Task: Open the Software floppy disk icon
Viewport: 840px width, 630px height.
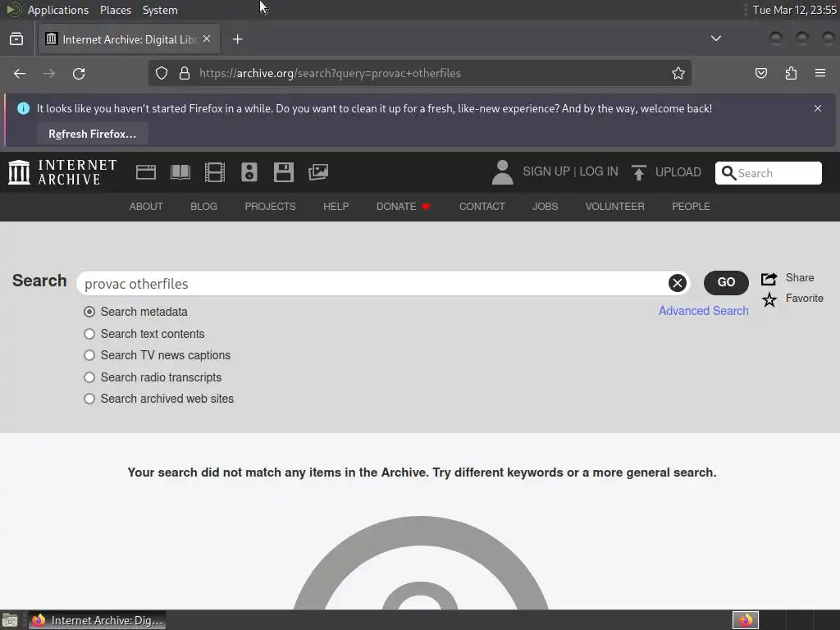Action: tap(283, 172)
